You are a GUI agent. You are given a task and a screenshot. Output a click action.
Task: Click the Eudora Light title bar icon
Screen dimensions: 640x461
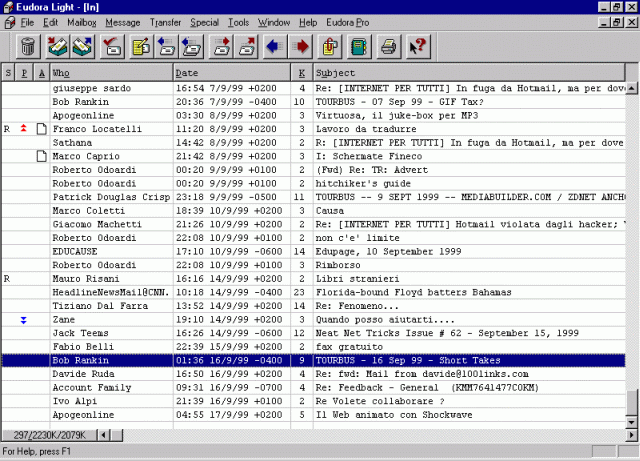click(8, 7)
